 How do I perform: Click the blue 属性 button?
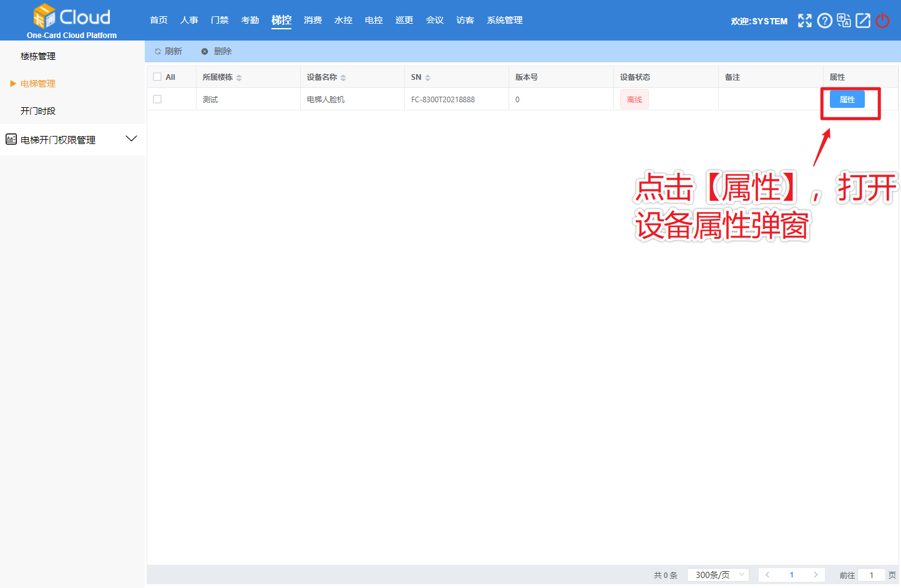(x=847, y=100)
